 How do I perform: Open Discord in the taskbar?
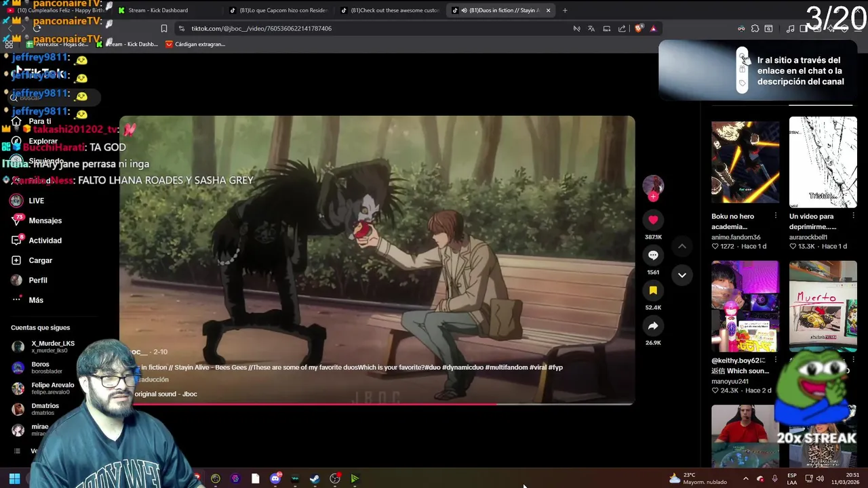click(x=275, y=479)
